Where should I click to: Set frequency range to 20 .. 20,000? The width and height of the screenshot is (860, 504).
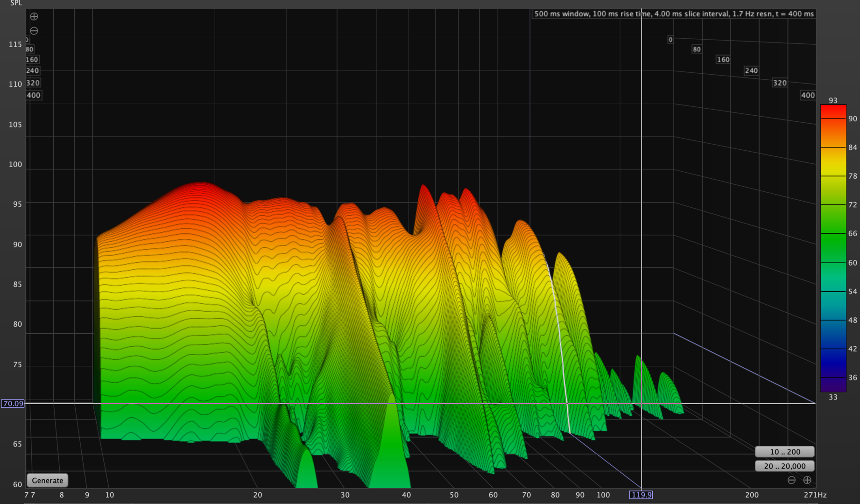[784, 466]
